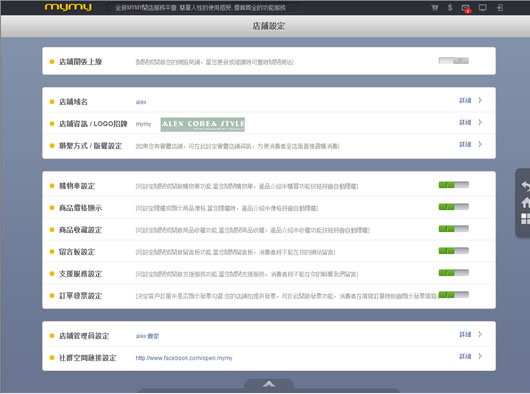Click the 'mymy' shop name text
Screen dimensions: 530x394
click(x=143, y=124)
